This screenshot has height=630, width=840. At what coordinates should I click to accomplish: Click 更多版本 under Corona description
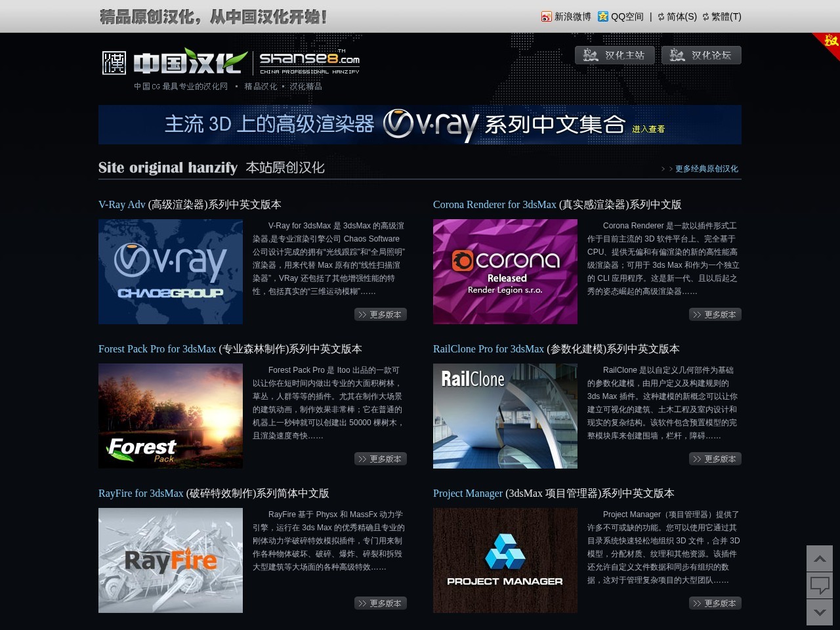click(x=715, y=314)
